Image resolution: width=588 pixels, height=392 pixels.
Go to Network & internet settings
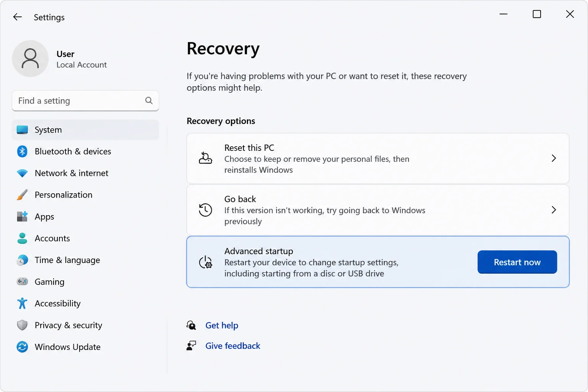[85, 173]
